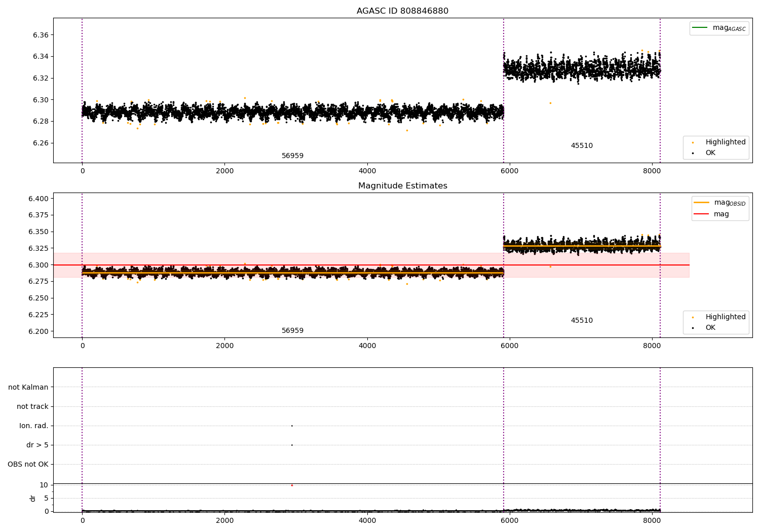Click the 6.250 y-axis tick label

[x=39, y=298]
